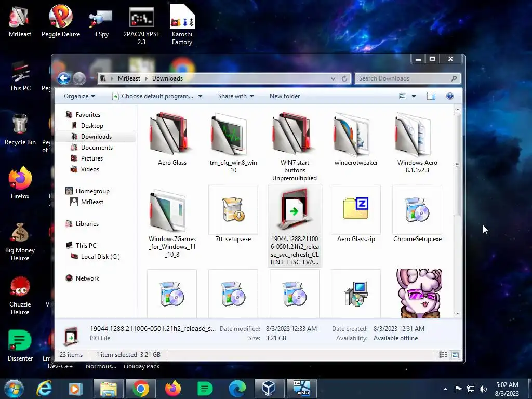The image size is (532, 399).
Task: Expand the Choose default program arrow
Action: click(x=200, y=96)
